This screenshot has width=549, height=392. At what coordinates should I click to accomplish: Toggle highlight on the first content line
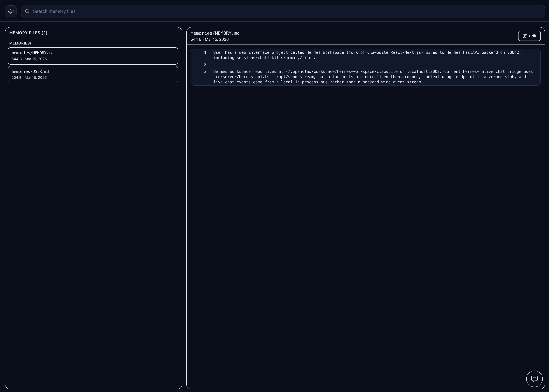(362, 55)
